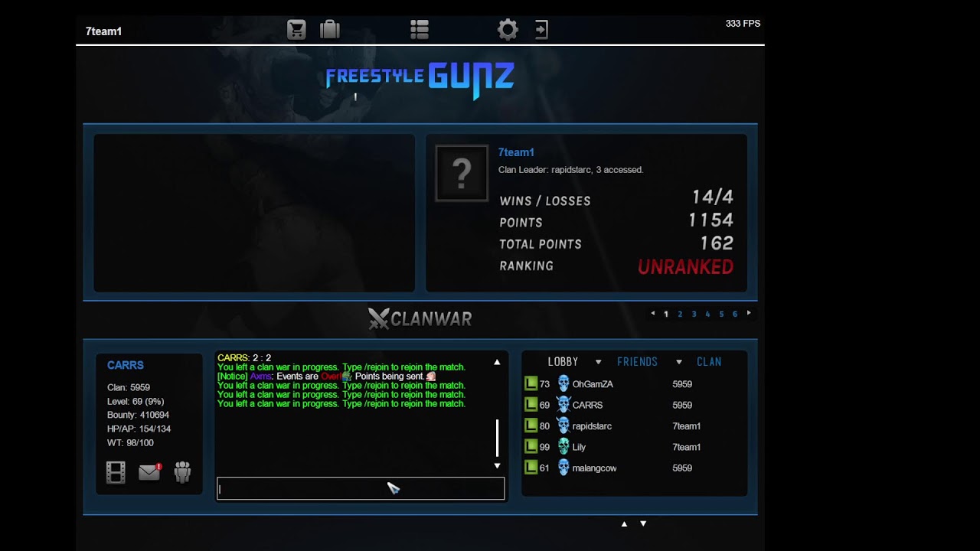Switch to the FRIENDS tab

[638, 362]
